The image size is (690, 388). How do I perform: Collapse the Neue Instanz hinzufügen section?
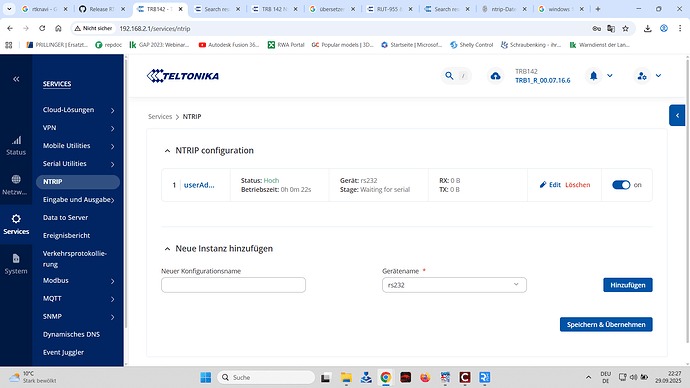167,249
